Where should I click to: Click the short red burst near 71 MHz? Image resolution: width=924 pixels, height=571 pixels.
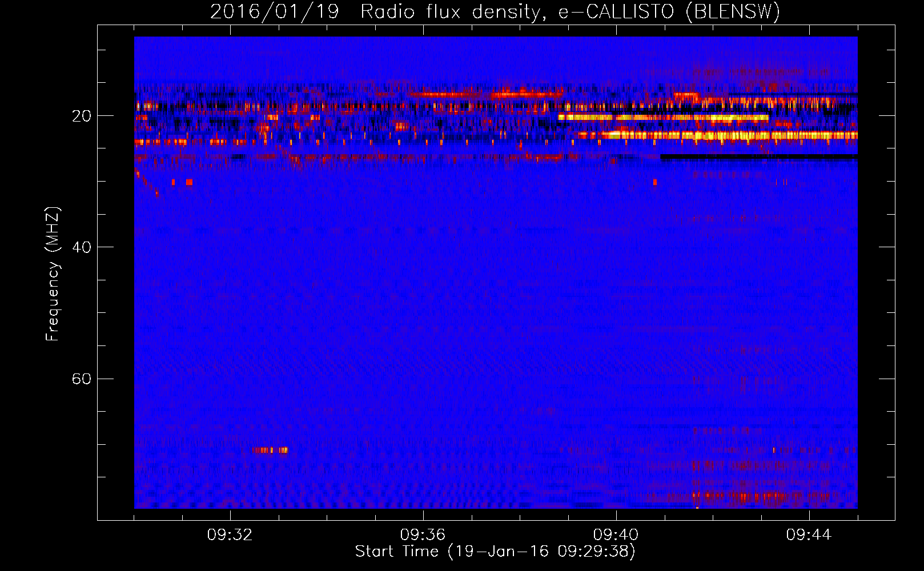click(270, 451)
